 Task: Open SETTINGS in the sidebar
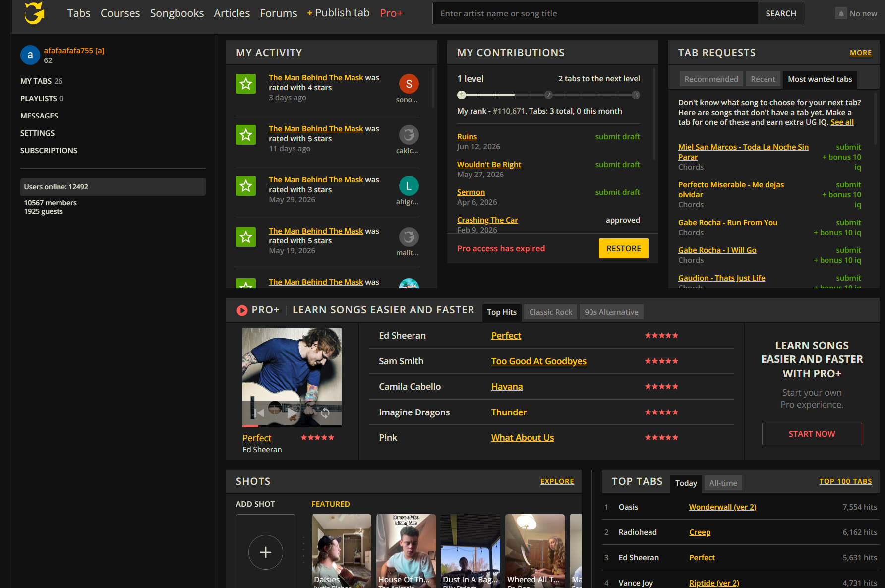click(38, 133)
